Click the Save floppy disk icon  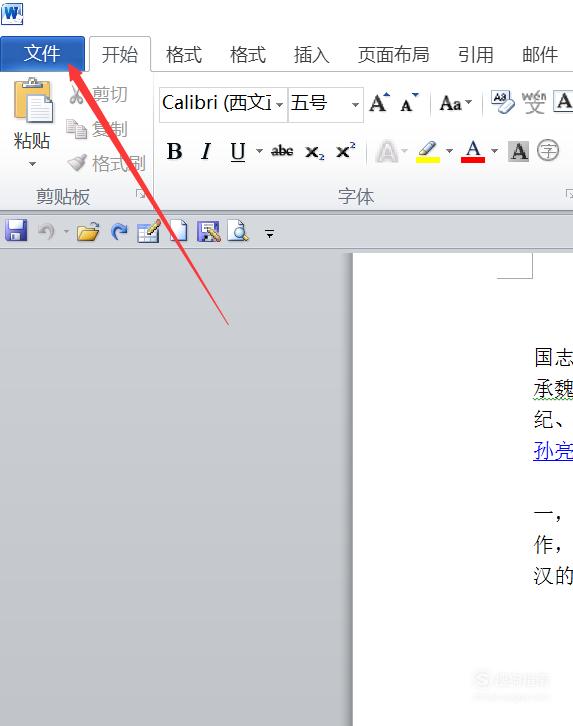click(16, 231)
